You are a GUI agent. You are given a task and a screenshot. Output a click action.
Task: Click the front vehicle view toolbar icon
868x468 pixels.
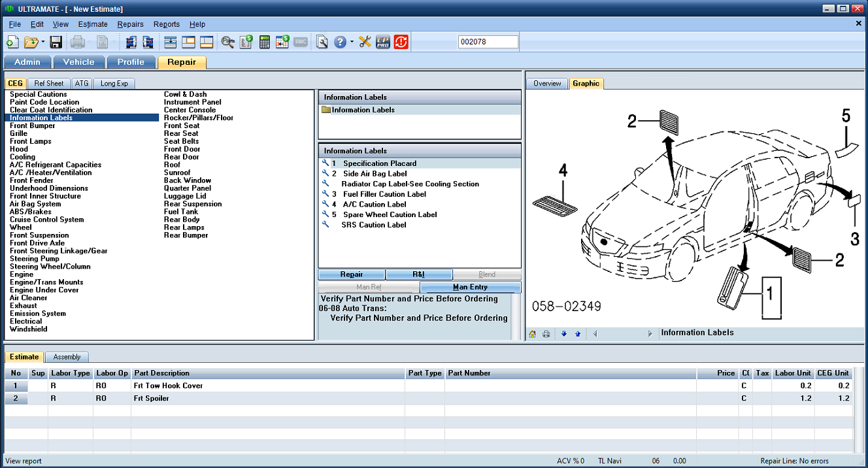tap(131, 42)
